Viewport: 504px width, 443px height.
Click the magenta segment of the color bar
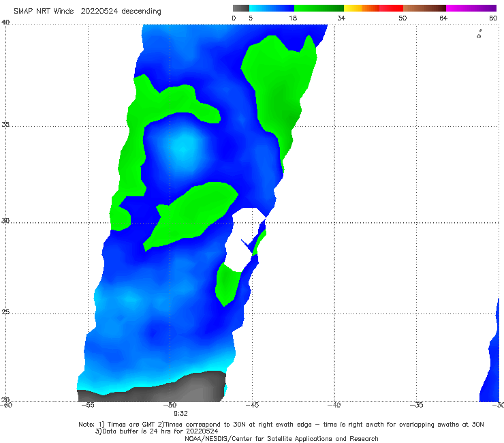[x=471, y=8]
